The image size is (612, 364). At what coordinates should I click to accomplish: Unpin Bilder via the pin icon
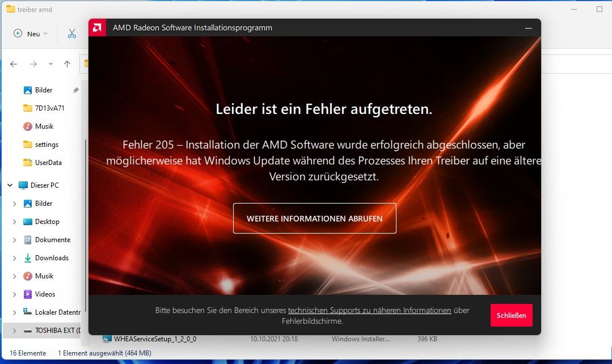click(75, 90)
